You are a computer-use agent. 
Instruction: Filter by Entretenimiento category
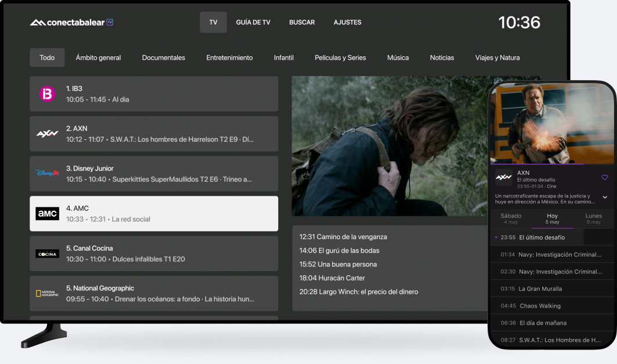[229, 57]
